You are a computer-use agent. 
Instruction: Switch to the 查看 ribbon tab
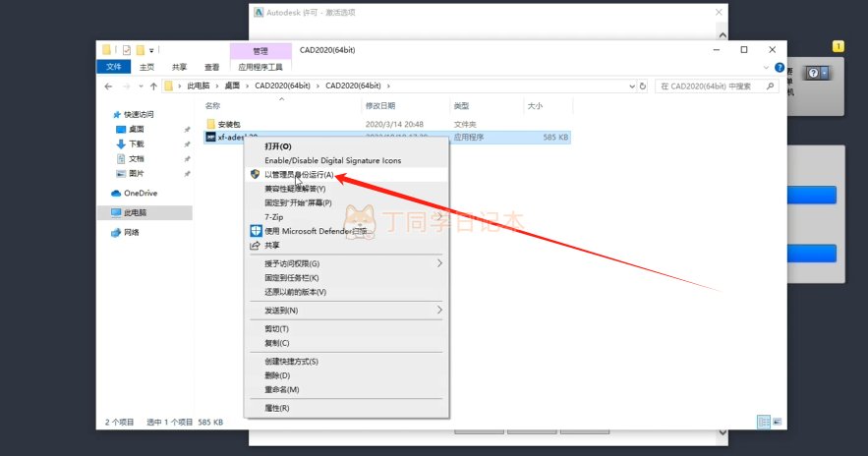coord(212,67)
